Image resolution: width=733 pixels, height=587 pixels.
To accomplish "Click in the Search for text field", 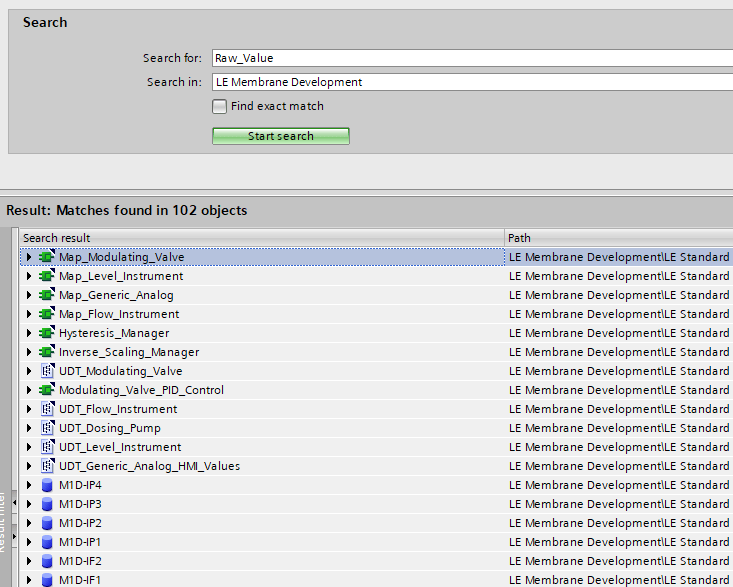I will (x=470, y=58).
